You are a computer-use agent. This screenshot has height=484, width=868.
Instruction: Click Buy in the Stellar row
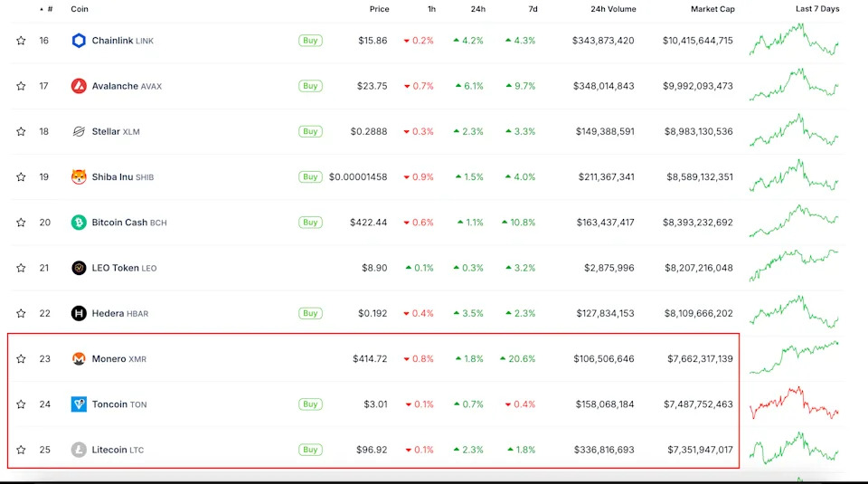click(310, 131)
